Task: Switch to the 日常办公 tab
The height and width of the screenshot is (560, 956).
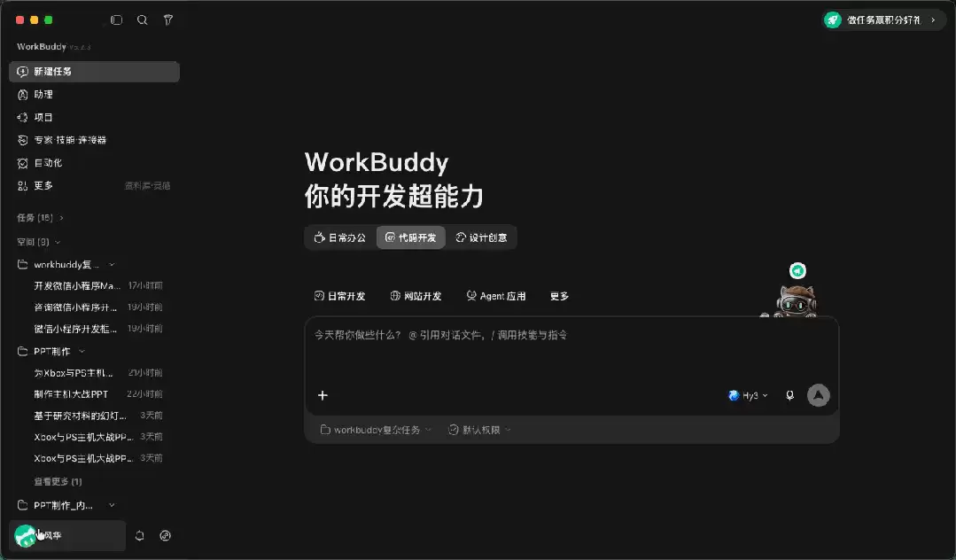Action: tap(340, 237)
